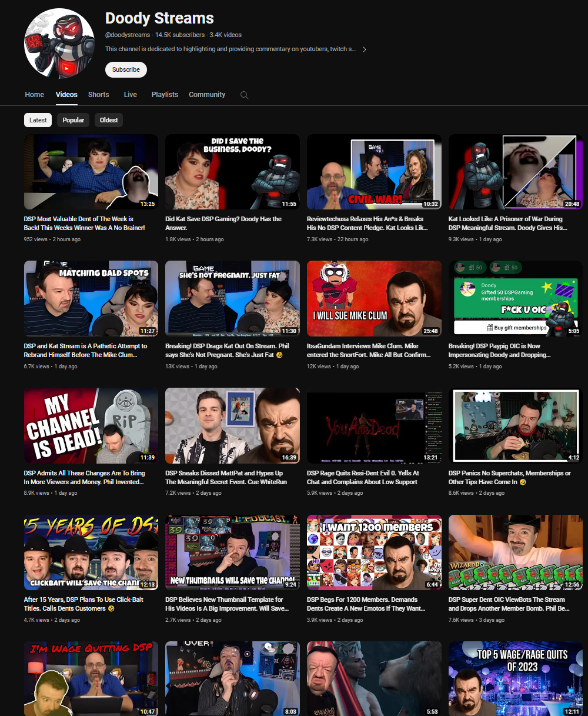Play the 'Top 5 Wage/Rage Quits of 2023' thumbnail

(x=516, y=678)
